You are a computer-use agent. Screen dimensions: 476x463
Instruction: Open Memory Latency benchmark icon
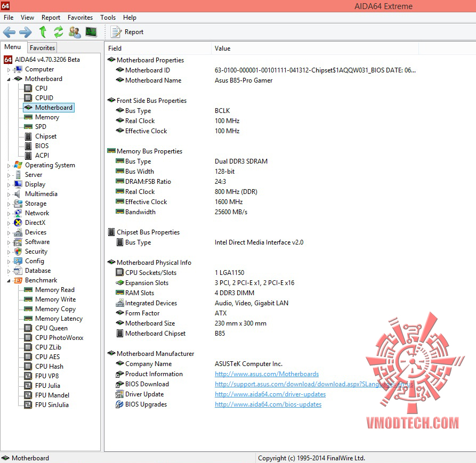point(28,319)
